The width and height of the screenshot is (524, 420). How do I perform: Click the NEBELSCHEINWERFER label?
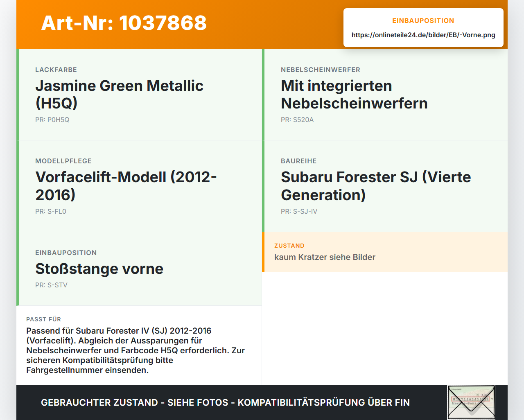321,70
